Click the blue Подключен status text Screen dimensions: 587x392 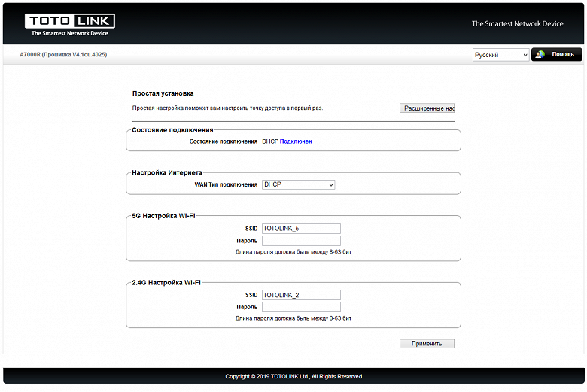point(296,141)
